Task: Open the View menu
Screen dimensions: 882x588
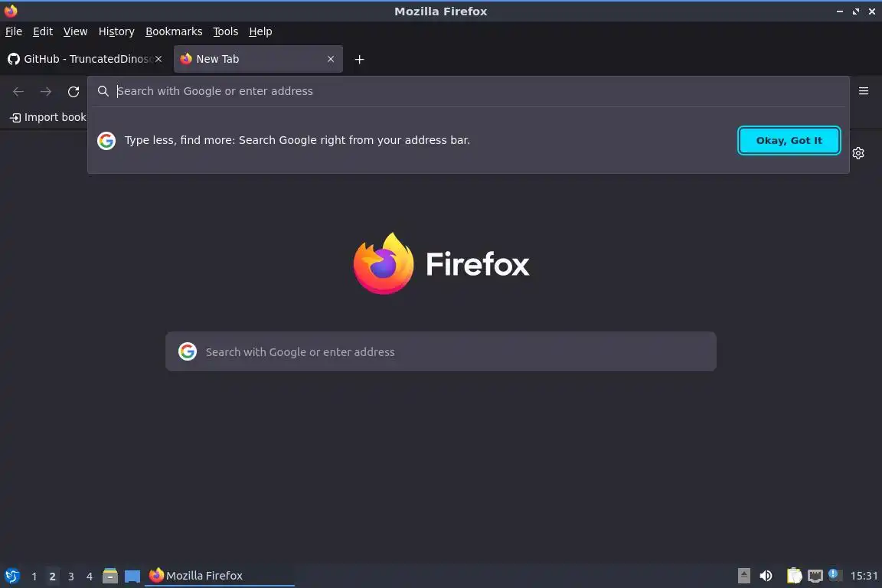Action: click(x=75, y=31)
